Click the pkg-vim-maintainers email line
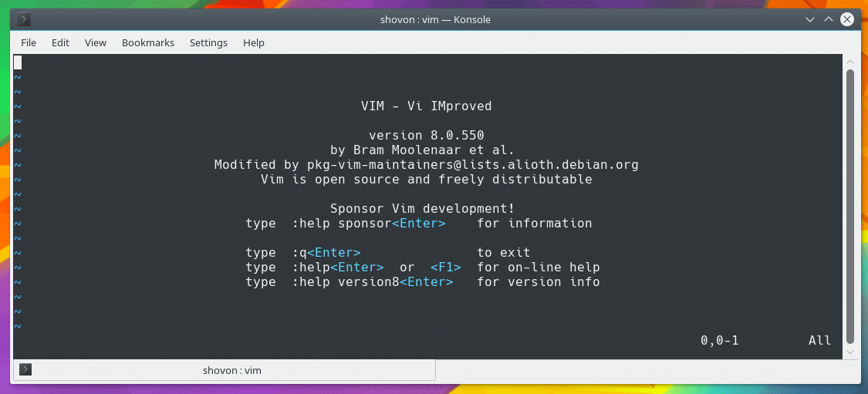Image resolution: width=868 pixels, height=394 pixels. (x=426, y=164)
